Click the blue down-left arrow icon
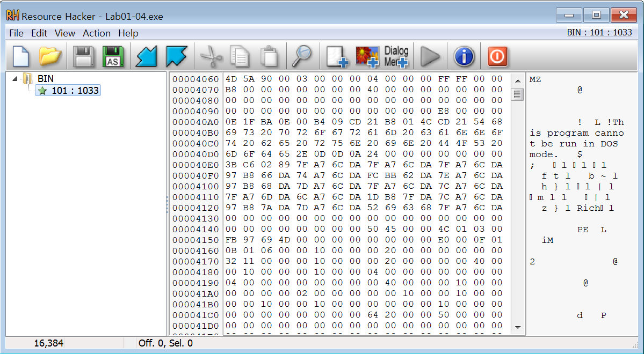Viewport: 644px width, 354px height. coord(147,56)
